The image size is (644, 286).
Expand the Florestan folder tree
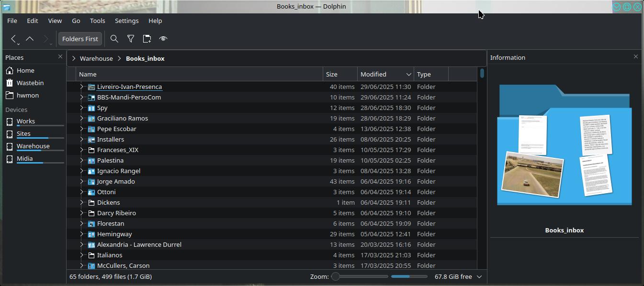point(82,223)
